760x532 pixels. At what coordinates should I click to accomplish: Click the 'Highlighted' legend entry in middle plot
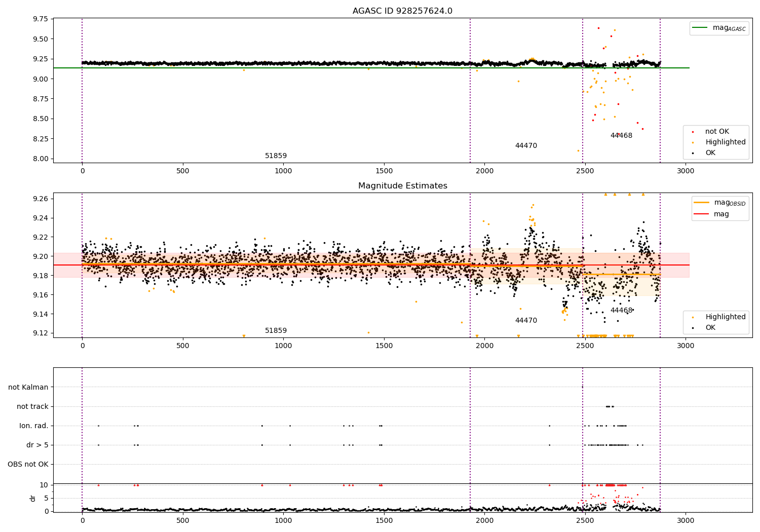[725, 317]
